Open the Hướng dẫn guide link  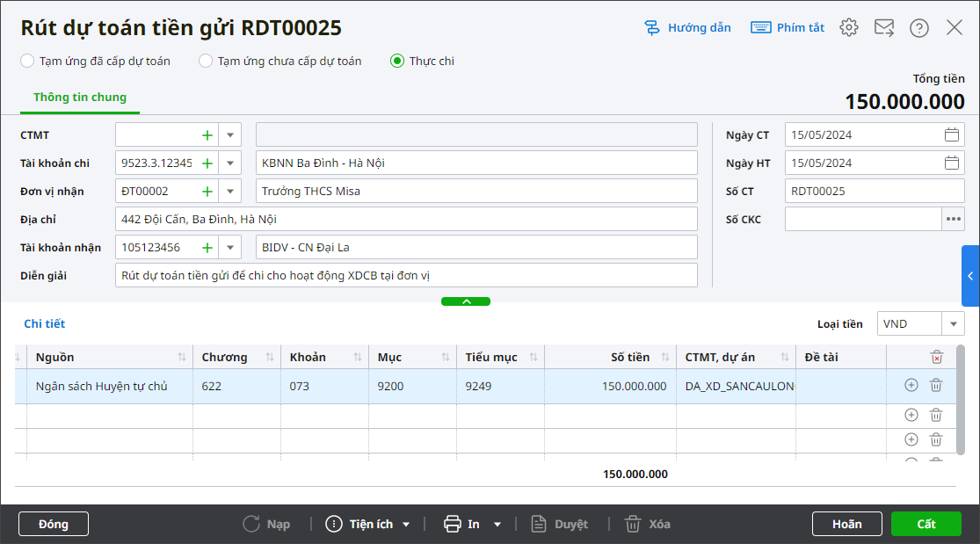coord(687,27)
